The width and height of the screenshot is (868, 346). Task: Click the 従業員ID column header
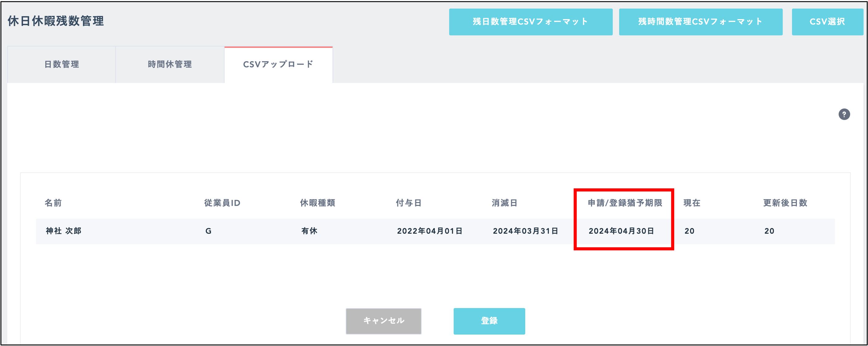pyautogui.click(x=222, y=203)
